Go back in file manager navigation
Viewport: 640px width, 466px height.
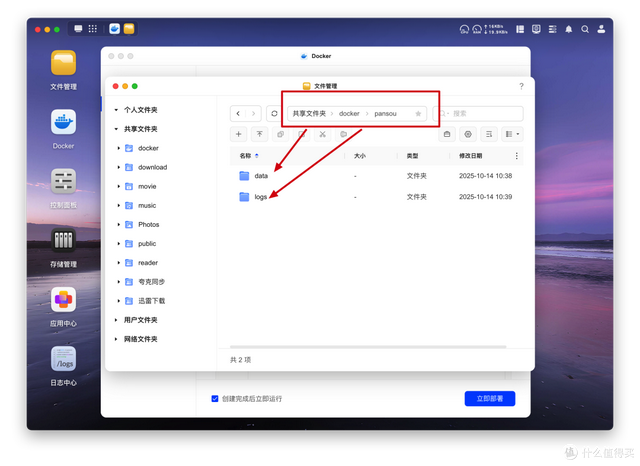pos(238,113)
